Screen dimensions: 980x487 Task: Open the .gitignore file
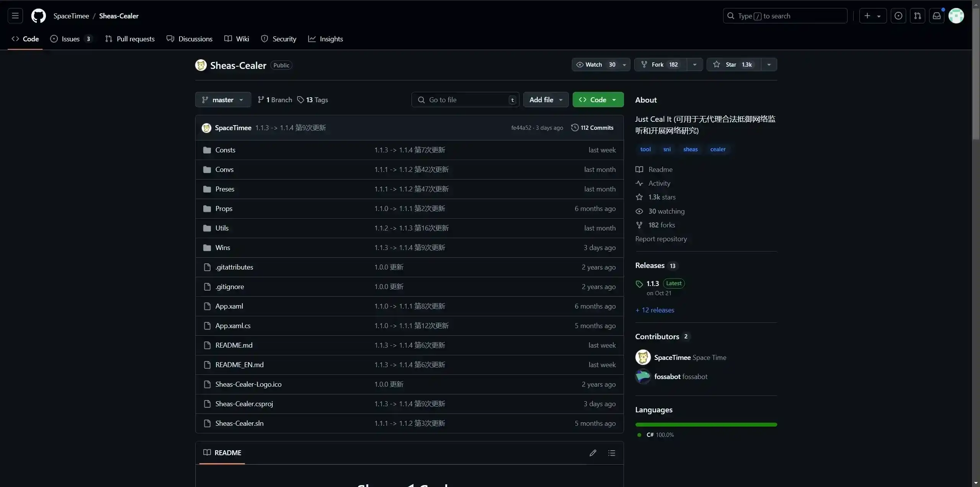click(229, 286)
